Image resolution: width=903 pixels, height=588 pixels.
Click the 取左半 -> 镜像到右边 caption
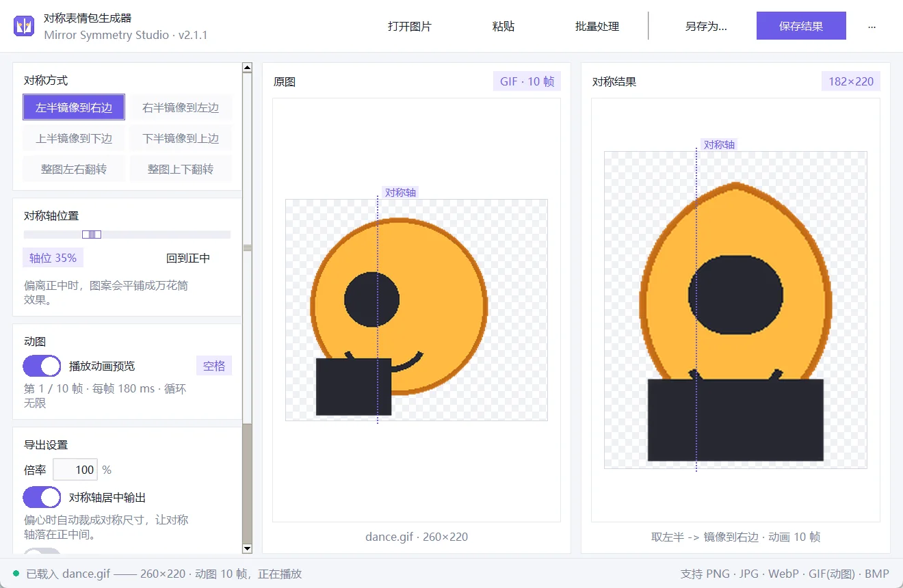(x=735, y=537)
